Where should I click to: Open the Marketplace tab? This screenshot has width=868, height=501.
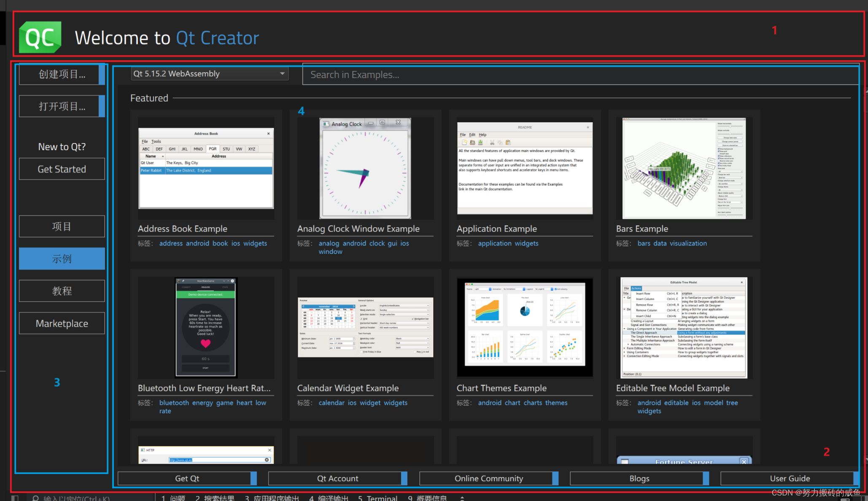(62, 323)
